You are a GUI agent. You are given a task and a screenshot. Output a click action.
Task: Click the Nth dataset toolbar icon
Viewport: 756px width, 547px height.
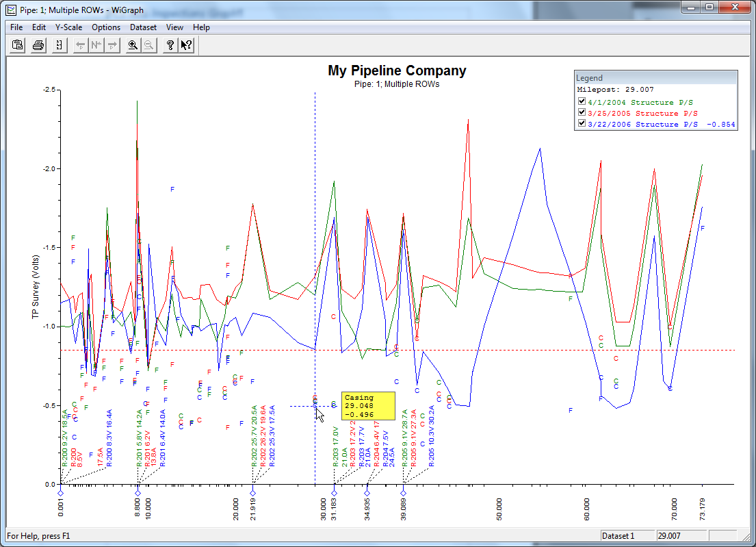click(x=96, y=45)
